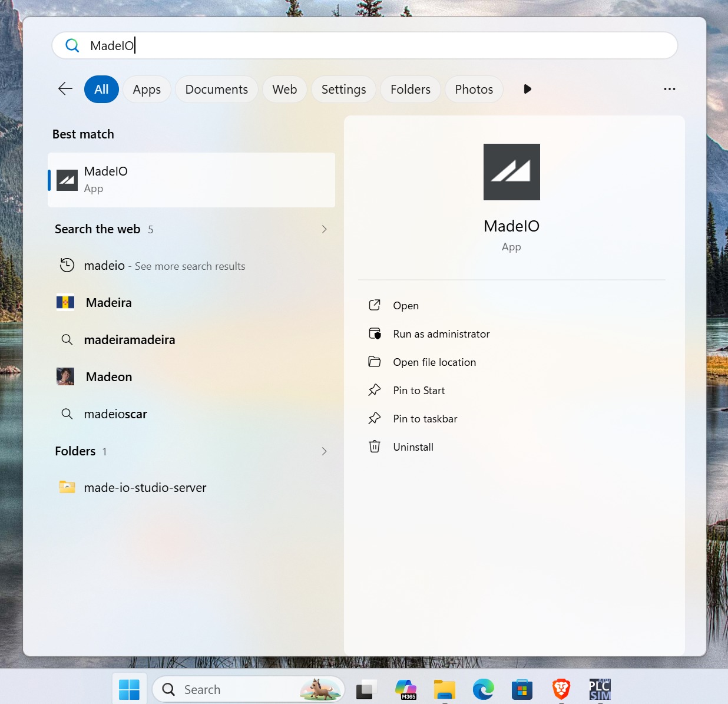Open the Windows Start button
This screenshot has height=704, width=728.
[129, 689]
